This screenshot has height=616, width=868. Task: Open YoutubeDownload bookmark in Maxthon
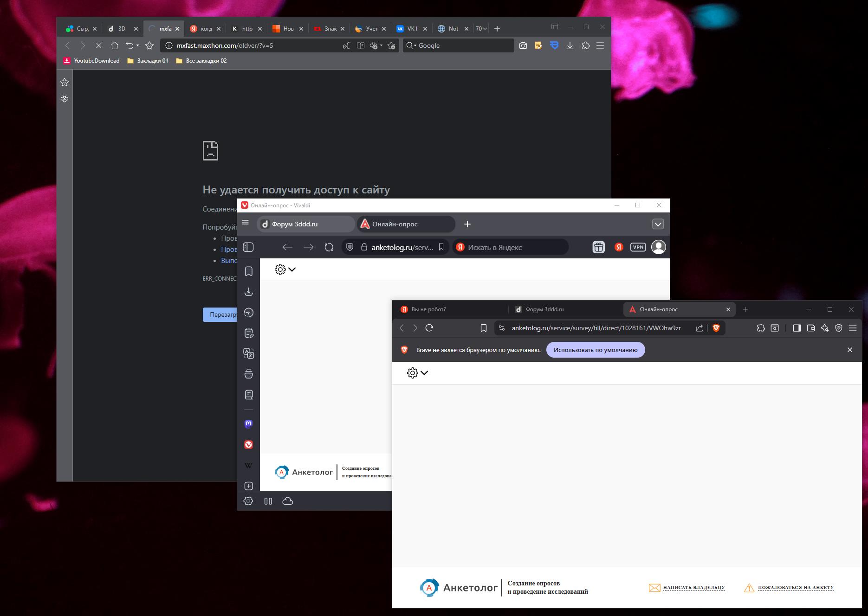92,61
